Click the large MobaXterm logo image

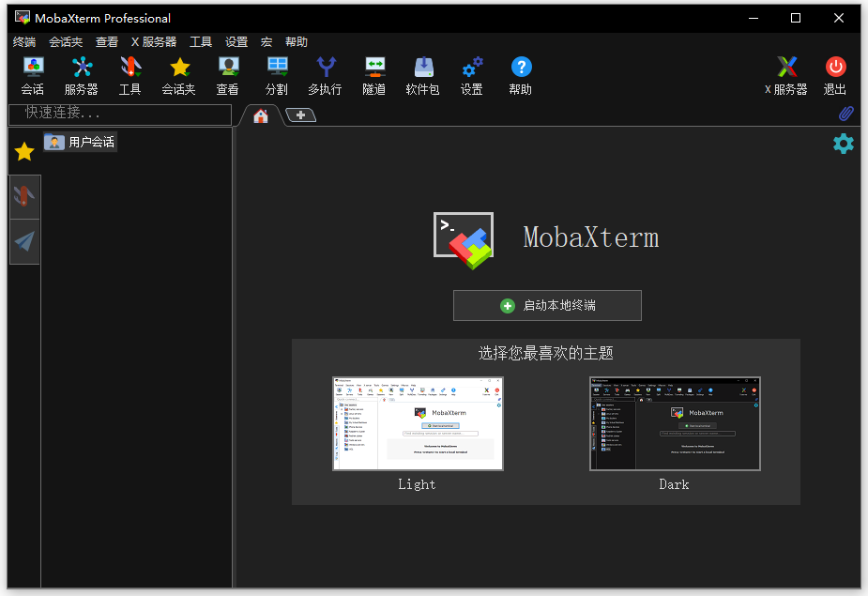464,240
